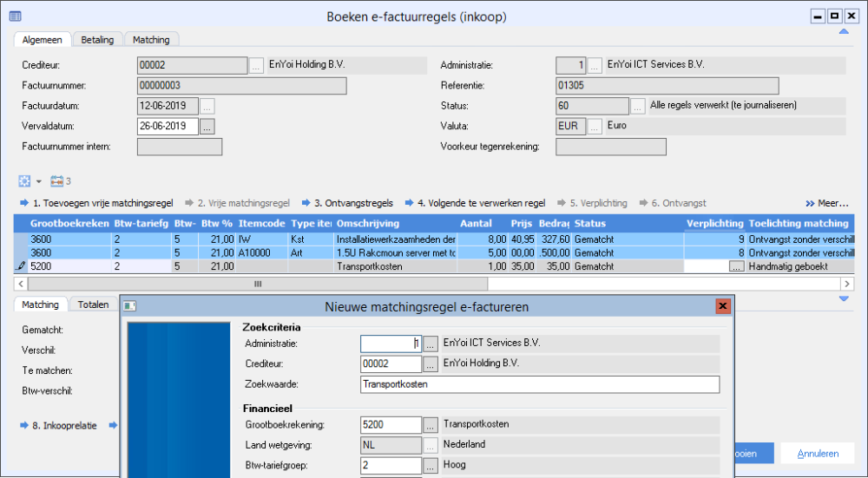Image resolution: width=868 pixels, height=478 pixels.
Task: Open the Totalen tab
Action: pos(93,304)
